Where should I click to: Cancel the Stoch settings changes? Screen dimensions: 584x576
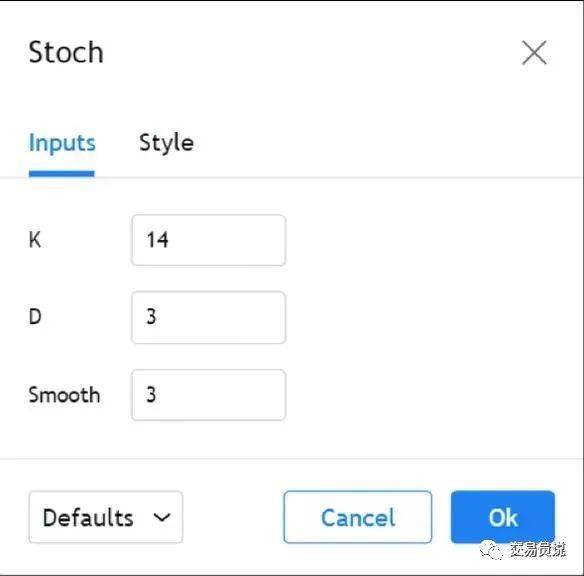(358, 517)
